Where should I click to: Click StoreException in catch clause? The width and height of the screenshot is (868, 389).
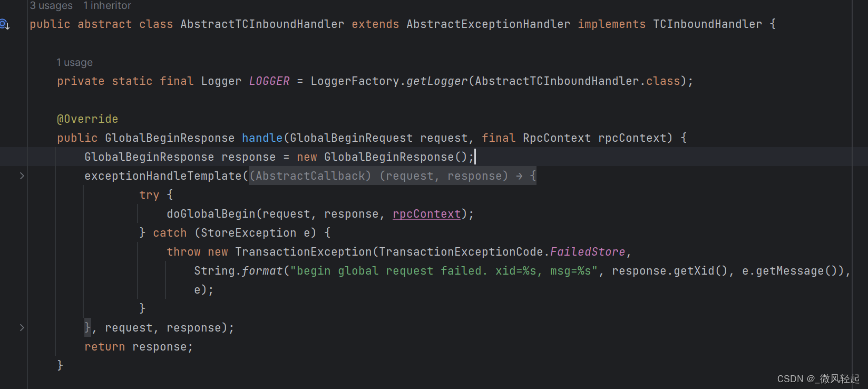click(x=249, y=233)
